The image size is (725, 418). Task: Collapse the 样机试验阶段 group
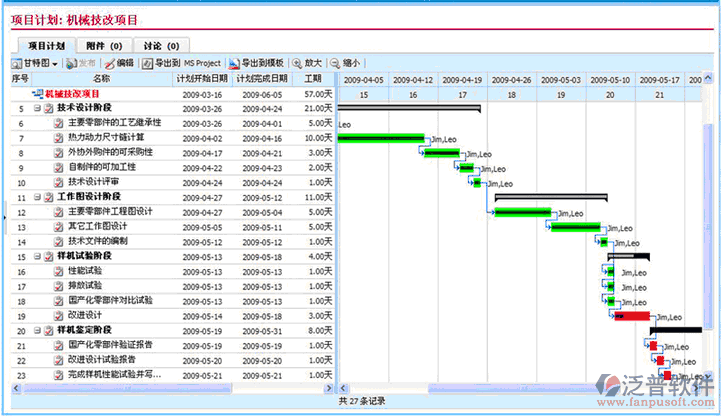point(37,256)
